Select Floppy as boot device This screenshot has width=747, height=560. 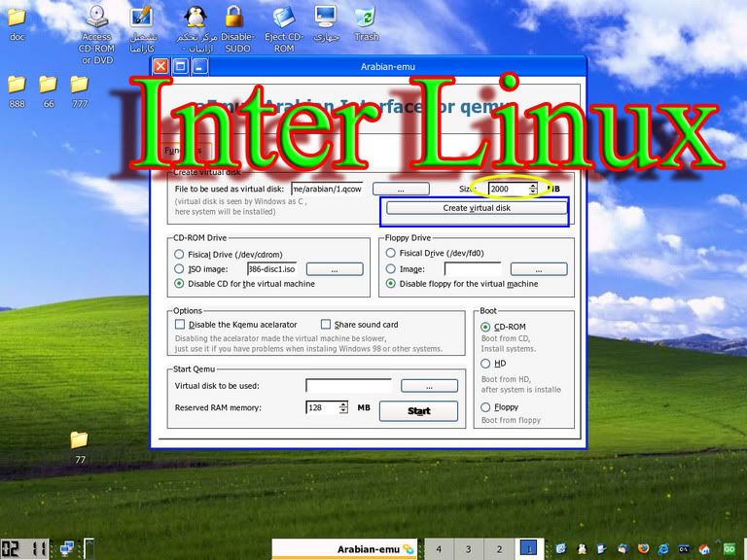(x=485, y=407)
